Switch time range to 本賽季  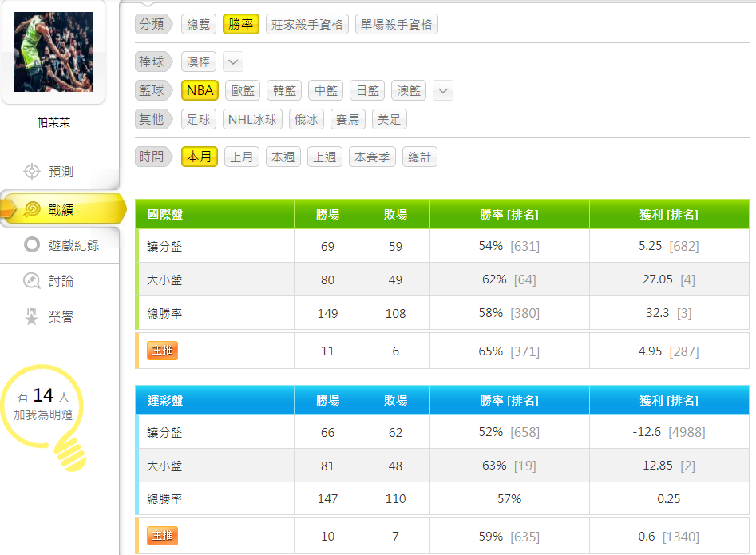pyautogui.click(x=372, y=157)
